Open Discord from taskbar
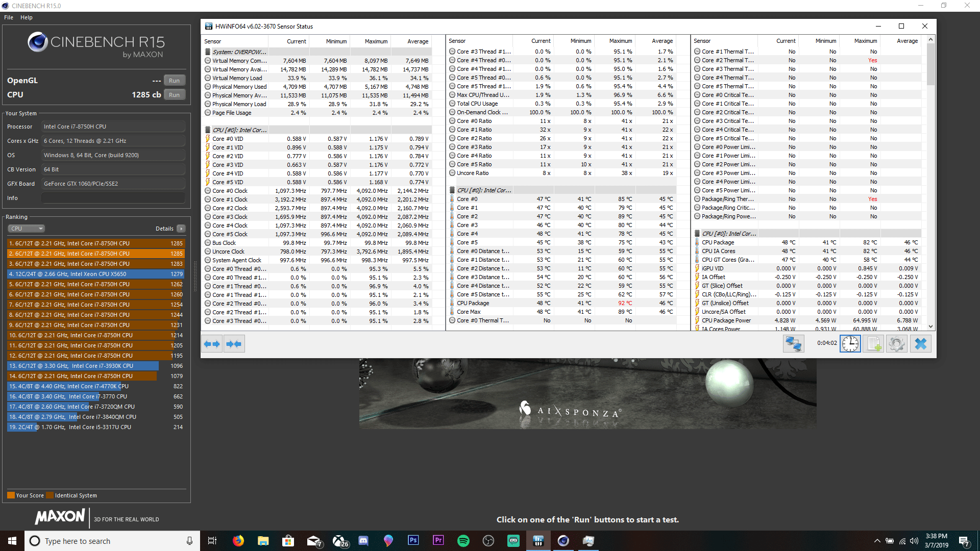980x551 pixels. point(363,541)
